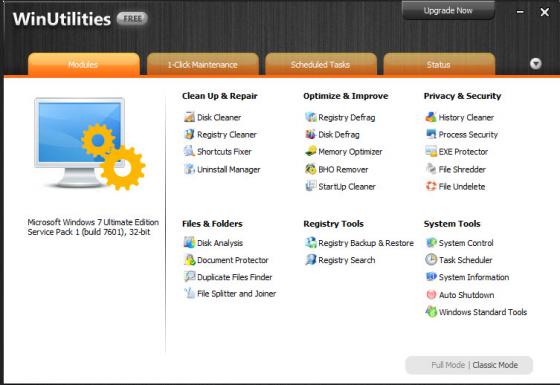Launch Shortcuts Fixer via its icon
560x385 pixels.
click(x=189, y=151)
